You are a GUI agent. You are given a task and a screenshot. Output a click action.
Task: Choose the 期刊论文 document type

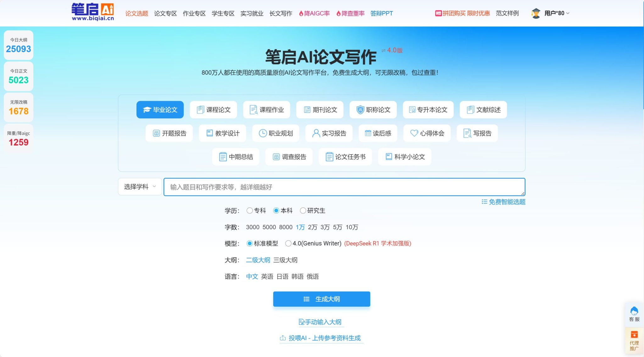click(x=320, y=110)
